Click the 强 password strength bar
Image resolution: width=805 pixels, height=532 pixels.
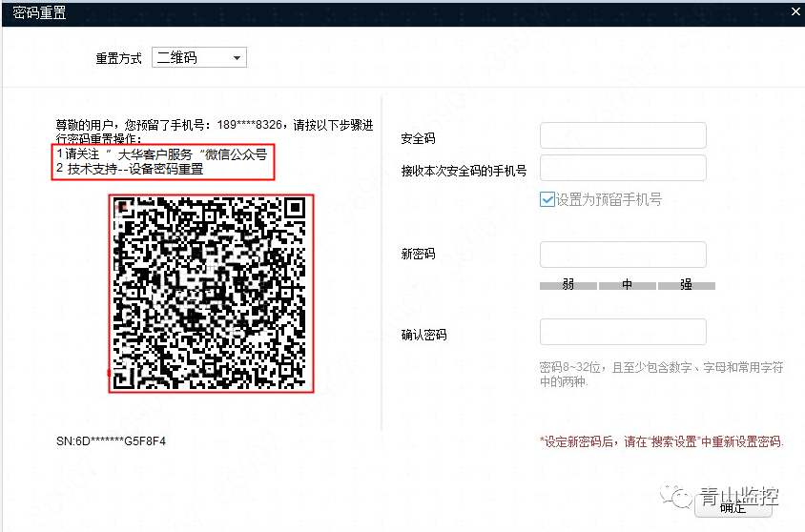pos(687,285)
